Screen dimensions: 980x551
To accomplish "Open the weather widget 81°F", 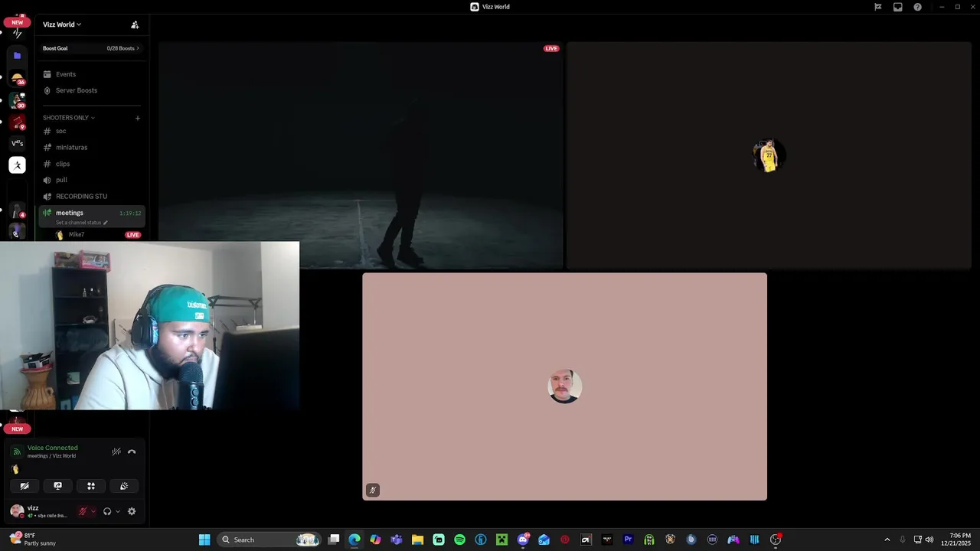I will 32,540.
